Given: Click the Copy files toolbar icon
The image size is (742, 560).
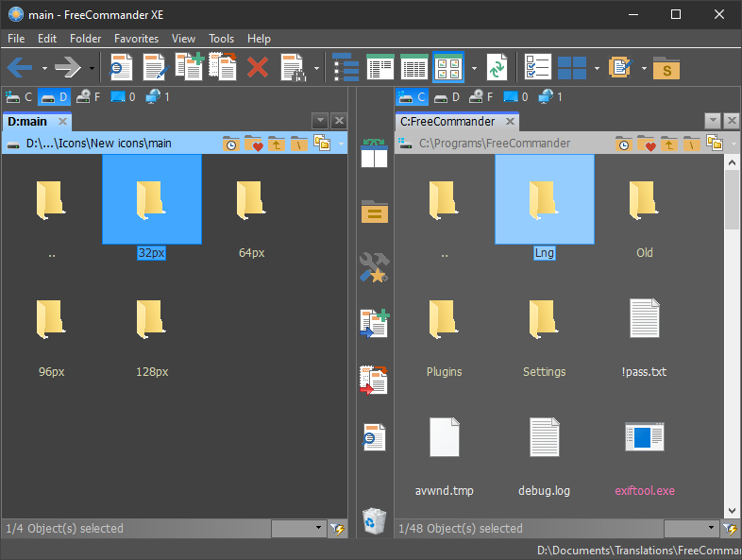Looking at the screenshot, I should (190, 67).
